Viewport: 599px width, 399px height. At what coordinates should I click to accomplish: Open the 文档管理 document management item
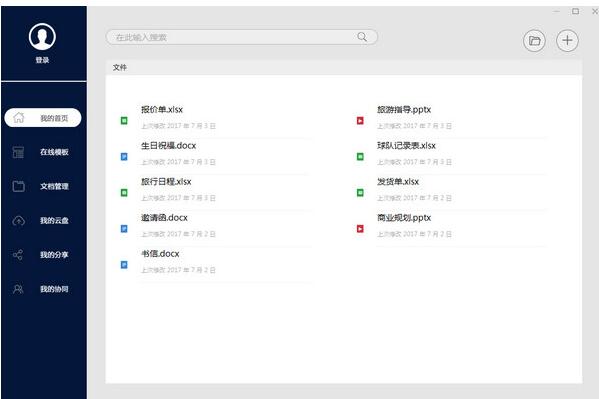coord(54,187)
